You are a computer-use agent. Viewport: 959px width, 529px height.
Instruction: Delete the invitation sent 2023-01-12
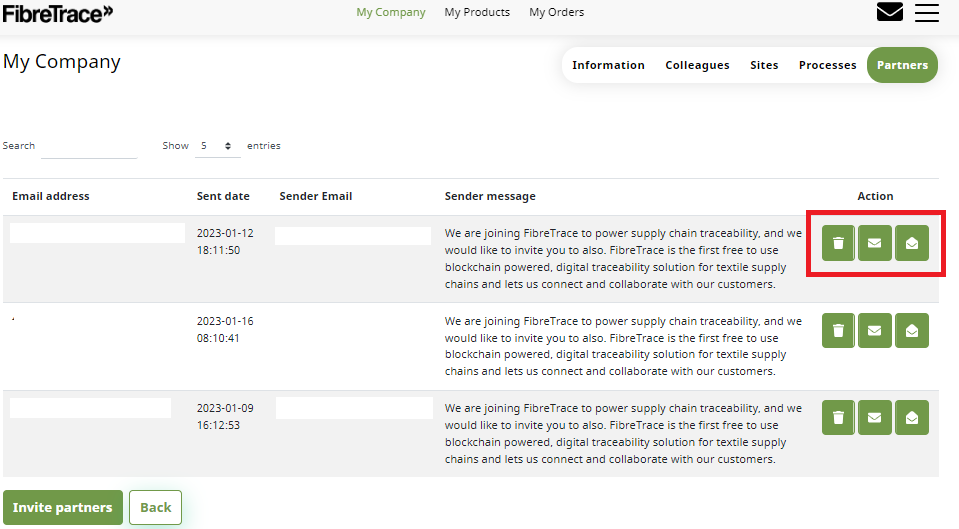(x=838, y=243)
